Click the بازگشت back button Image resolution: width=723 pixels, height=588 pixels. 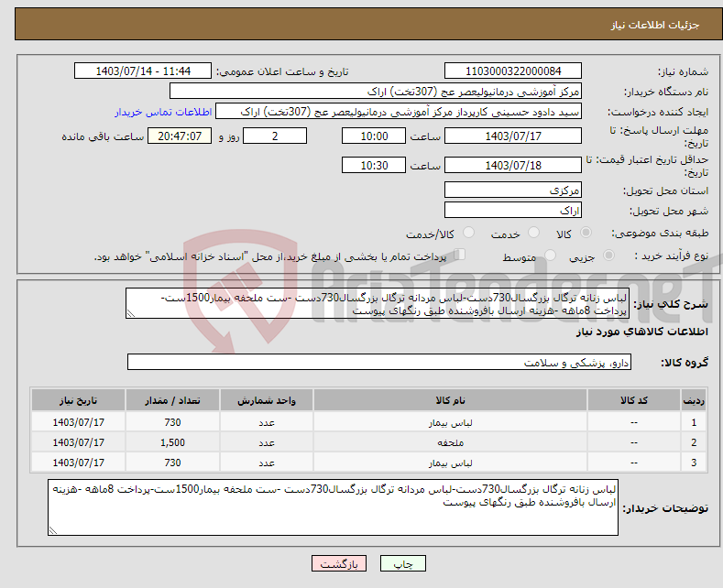pyautogui.click(x=339, y=563)
